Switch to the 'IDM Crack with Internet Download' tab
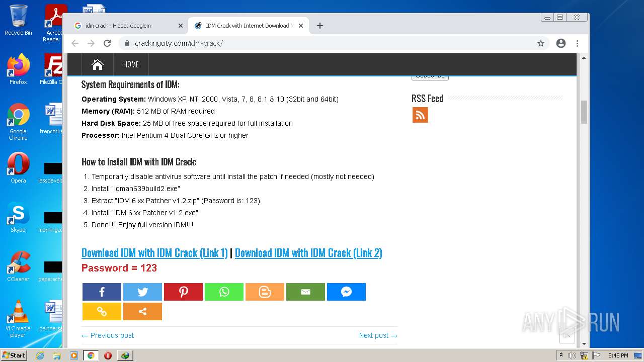644x362 pixels. [249, 26]
